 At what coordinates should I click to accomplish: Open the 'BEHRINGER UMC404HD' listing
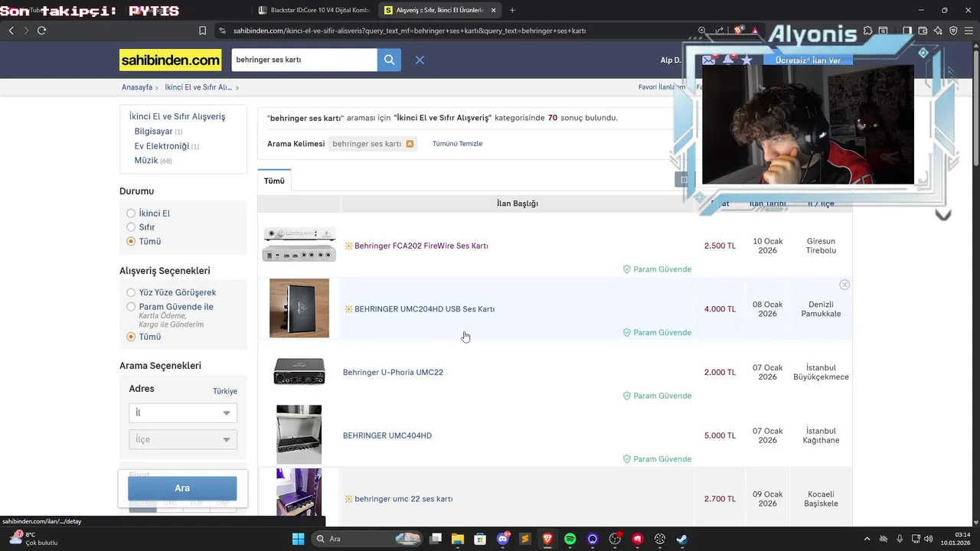tap(387, 435)
